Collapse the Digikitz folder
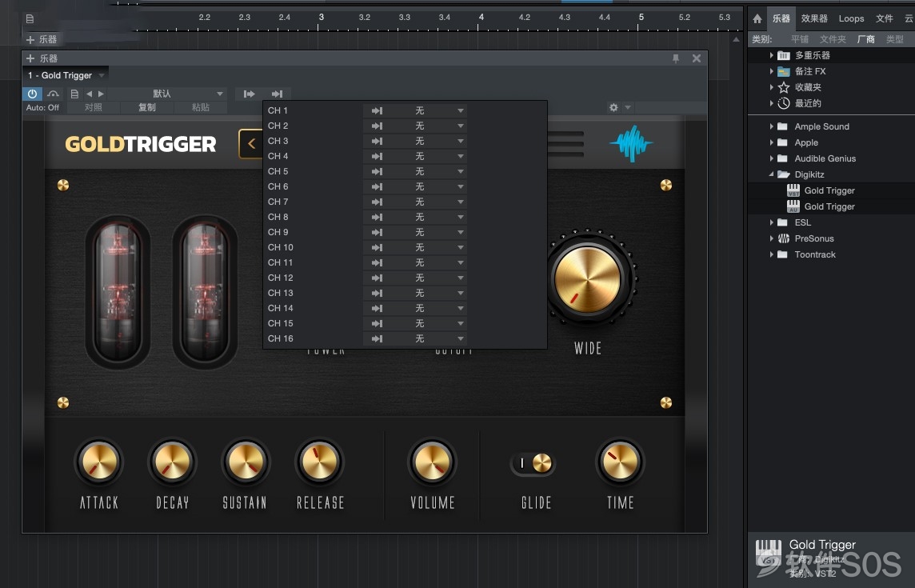 click(772, 174)
